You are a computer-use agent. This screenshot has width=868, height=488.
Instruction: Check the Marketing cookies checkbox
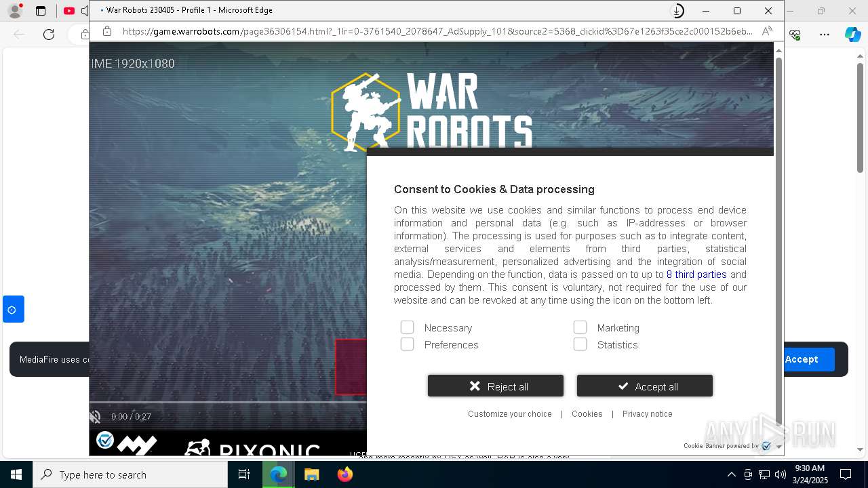tap(580, 327)
